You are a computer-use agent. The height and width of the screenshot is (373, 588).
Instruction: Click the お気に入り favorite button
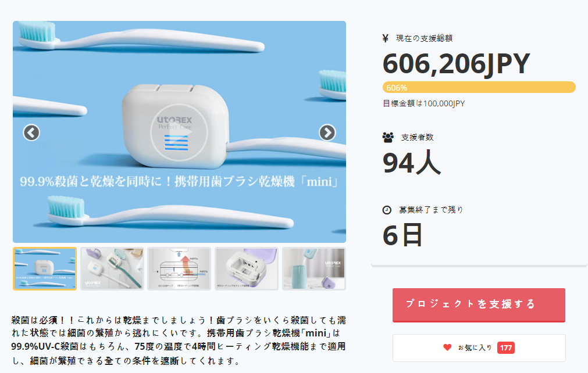pos(479,348)
